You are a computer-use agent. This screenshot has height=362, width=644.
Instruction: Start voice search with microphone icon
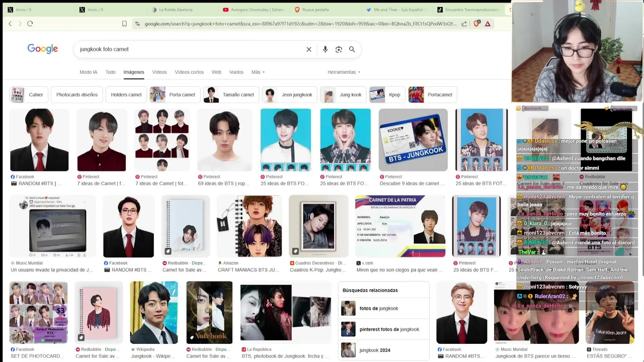[x=325, y=49]
